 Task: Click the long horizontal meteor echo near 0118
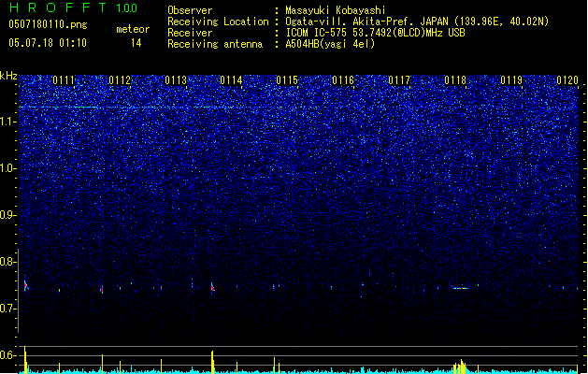click(461, 288)
